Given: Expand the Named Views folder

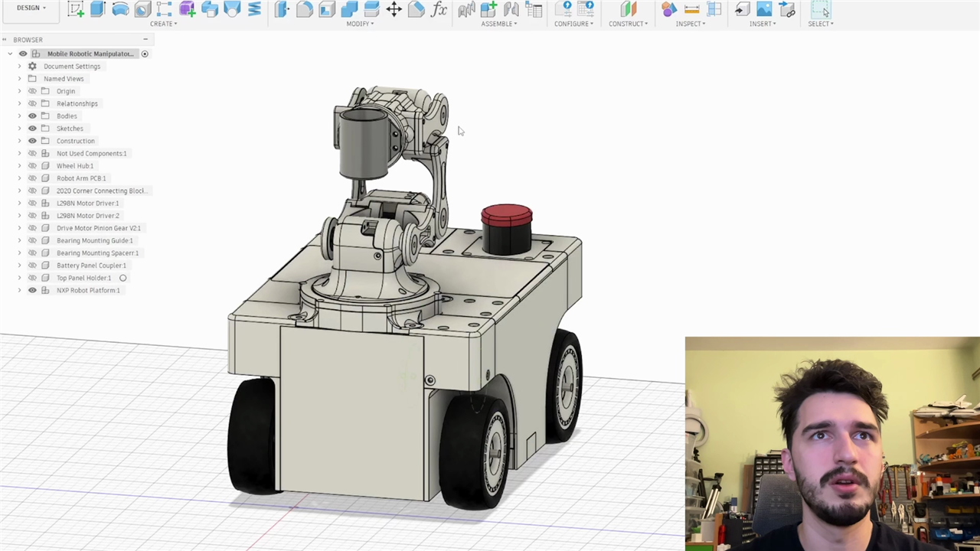Looking at the screenshot, I should coord(20,79).
